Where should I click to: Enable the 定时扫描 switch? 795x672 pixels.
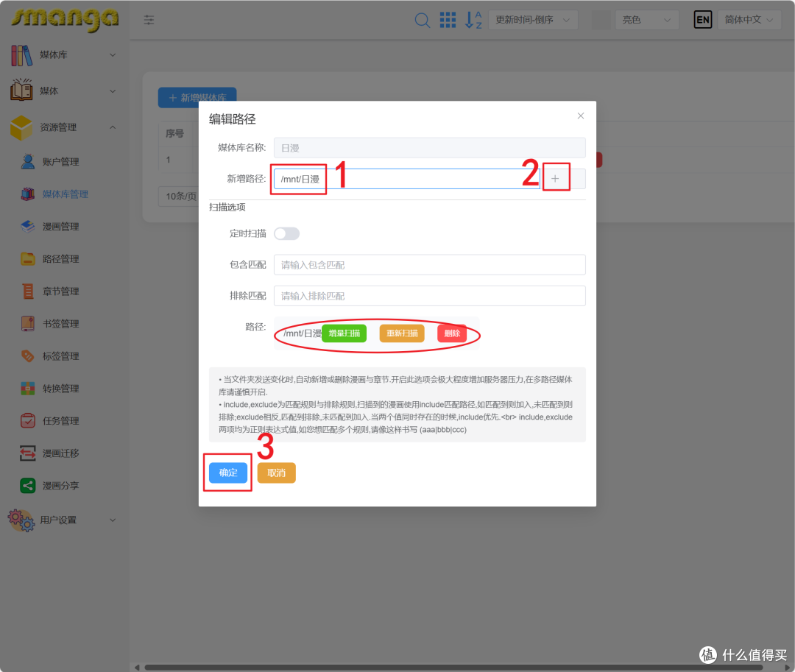(x=287, y=233)
